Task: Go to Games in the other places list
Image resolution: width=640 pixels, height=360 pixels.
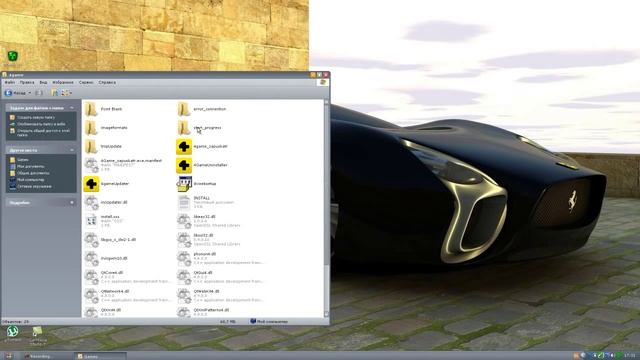Action: [x=19, y=160]
